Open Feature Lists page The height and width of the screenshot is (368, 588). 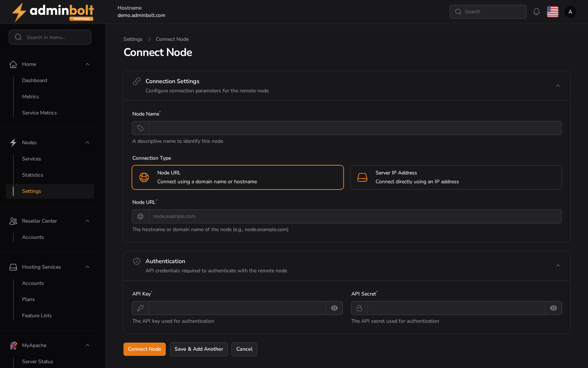(37, 316)
